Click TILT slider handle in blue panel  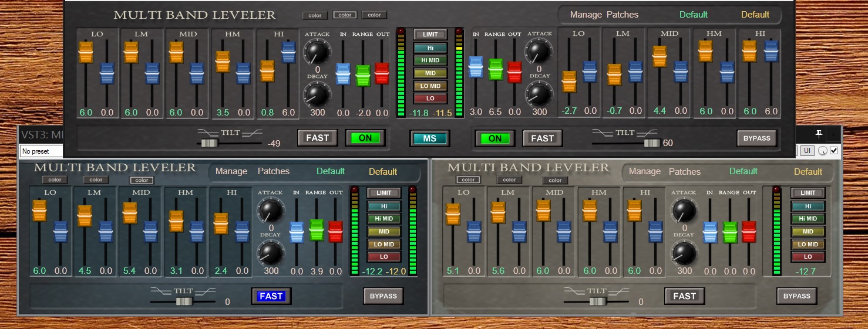pos(184,301)
